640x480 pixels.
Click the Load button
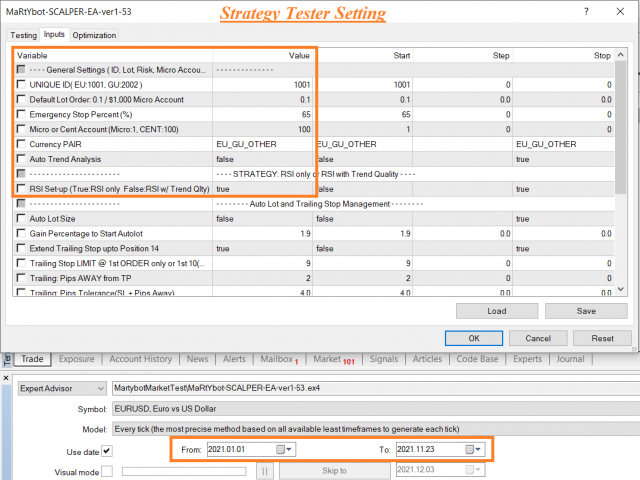497,311
